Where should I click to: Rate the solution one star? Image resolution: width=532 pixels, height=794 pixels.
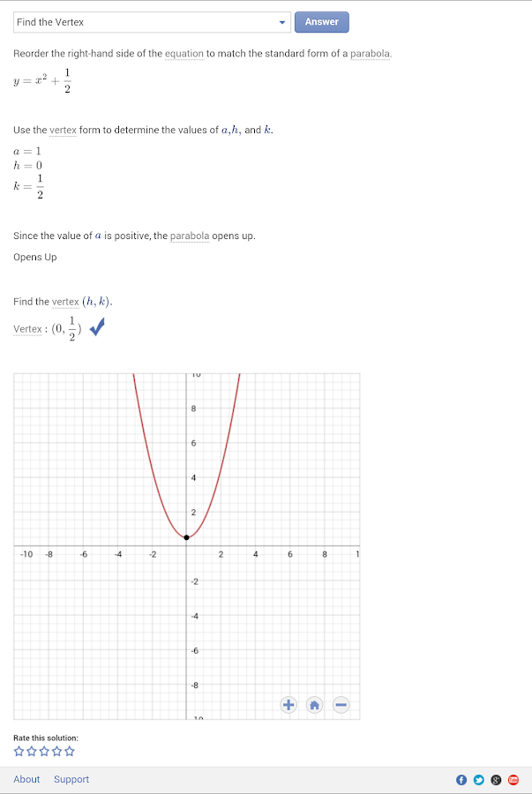(19, 751)
